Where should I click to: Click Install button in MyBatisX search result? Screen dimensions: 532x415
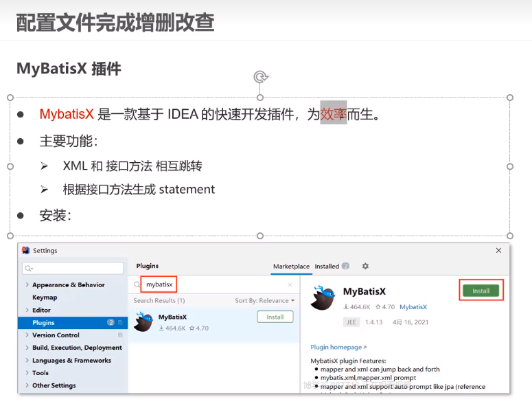click(275, 317)
